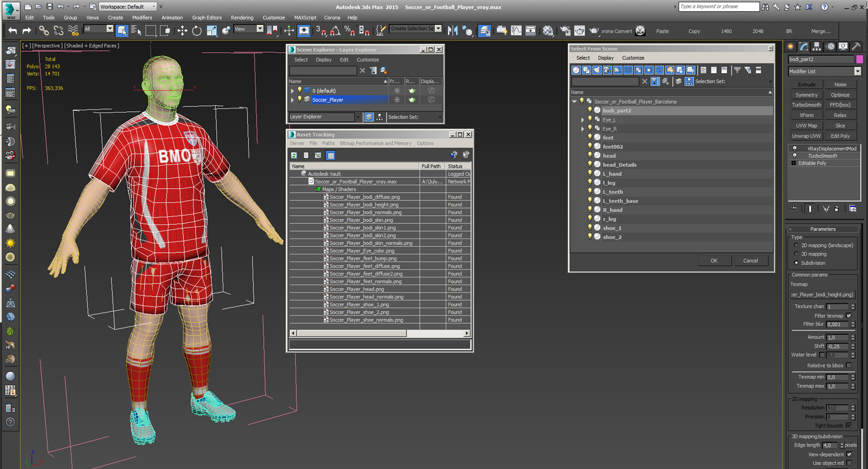
Task: Toggle the 3D Snaps button
Action: pos(320,30)
